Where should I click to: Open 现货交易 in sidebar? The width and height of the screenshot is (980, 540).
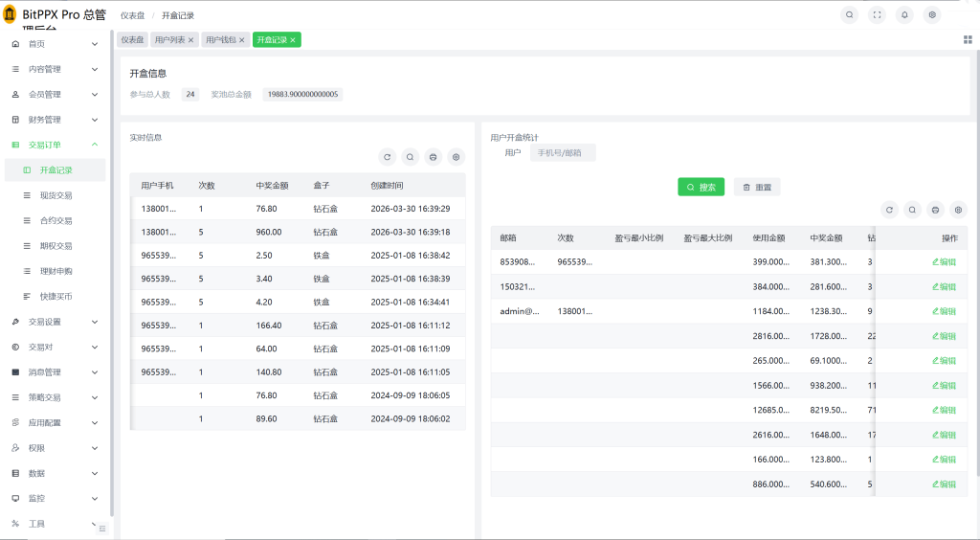tap(56, 195)
